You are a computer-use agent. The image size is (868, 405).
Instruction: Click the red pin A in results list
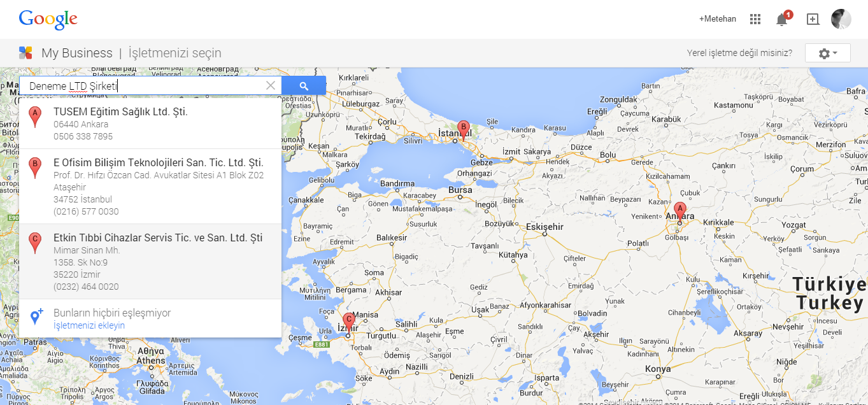pos(35,117)
